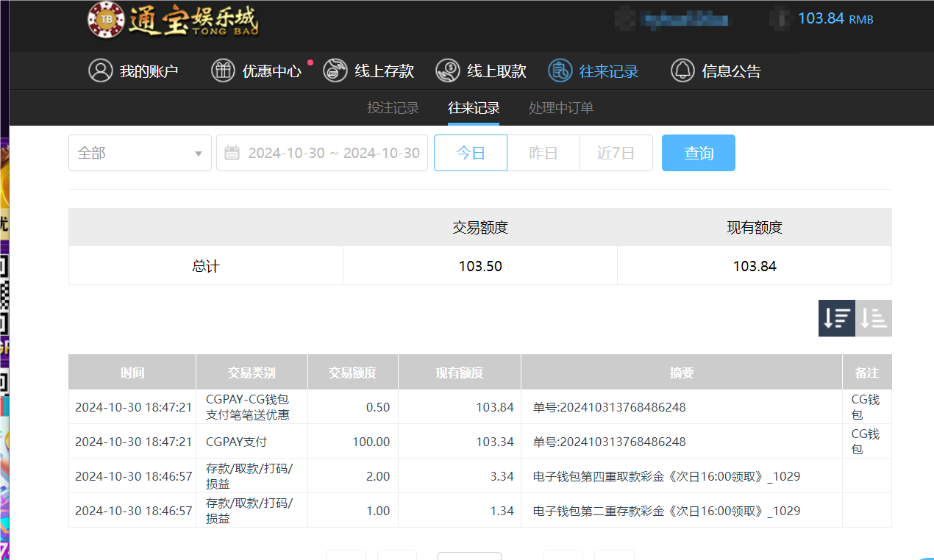
Task: Open the 处理中订单 tab
Action: [x=561, y=107]
